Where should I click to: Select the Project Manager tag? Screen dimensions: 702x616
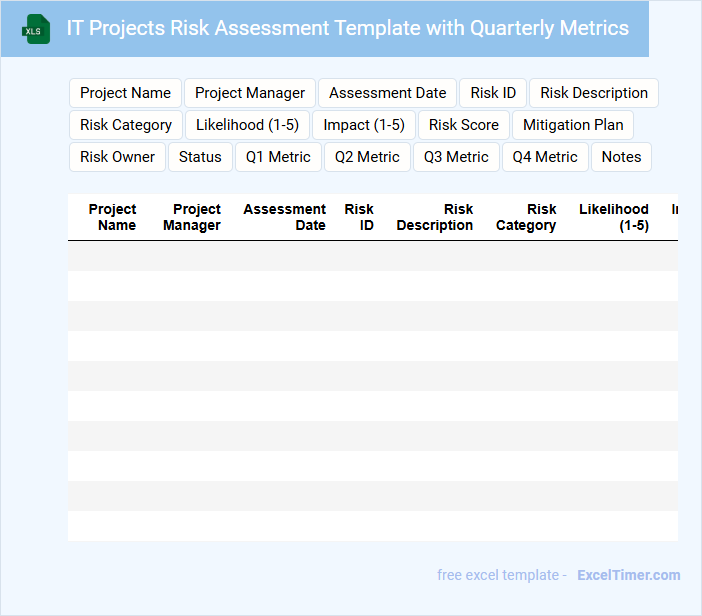click(250, 93)
